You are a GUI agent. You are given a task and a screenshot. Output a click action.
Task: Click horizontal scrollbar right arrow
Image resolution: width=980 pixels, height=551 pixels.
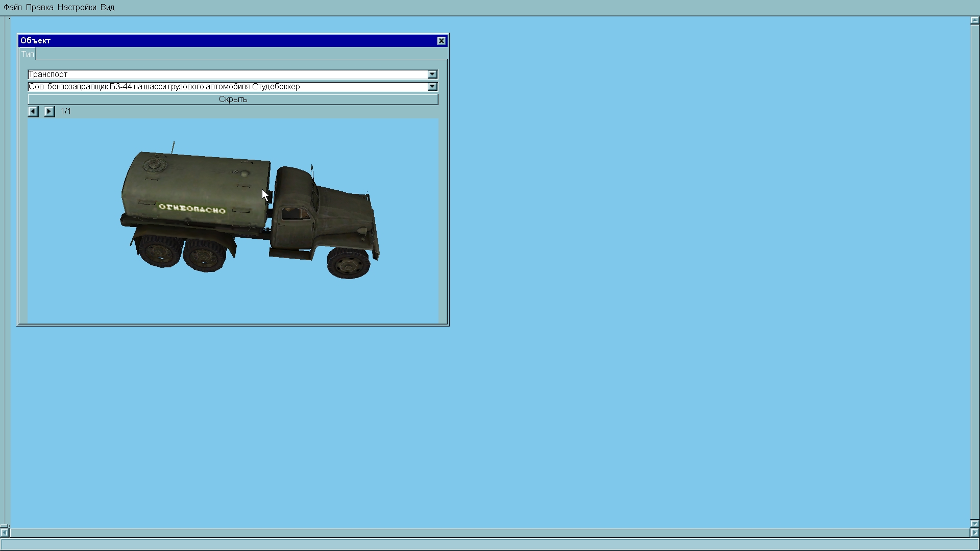pyautogui.click(x=974, y=533)
